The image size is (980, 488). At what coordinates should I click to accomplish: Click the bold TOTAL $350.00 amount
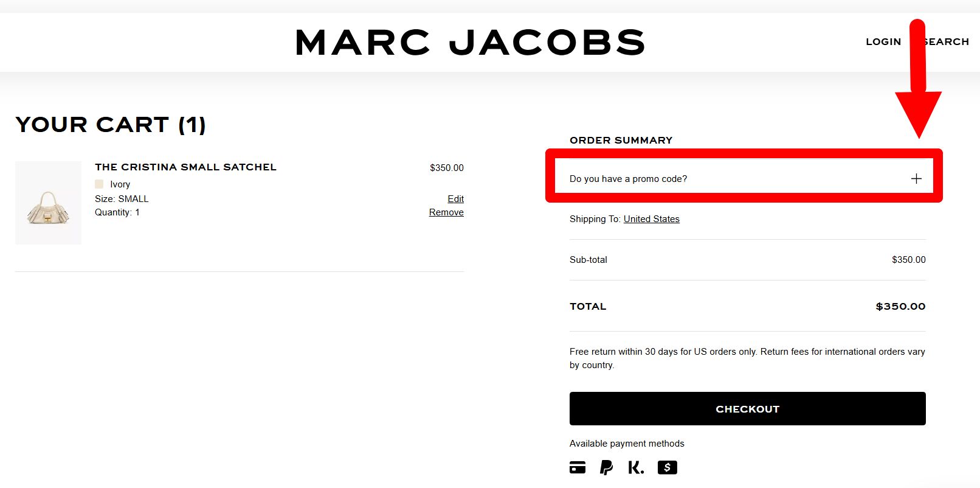coord(900,307)
